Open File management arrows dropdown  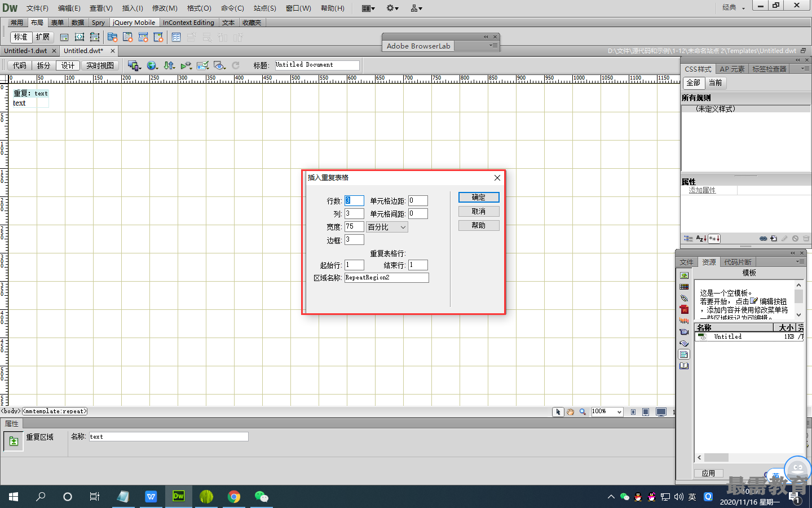point(169,65)
